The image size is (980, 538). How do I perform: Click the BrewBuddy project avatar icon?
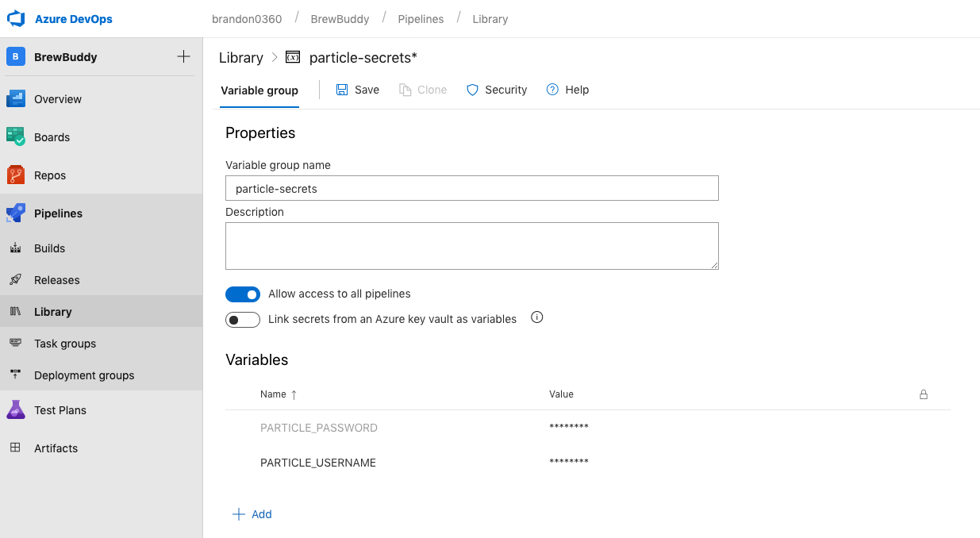click(16, 57)
